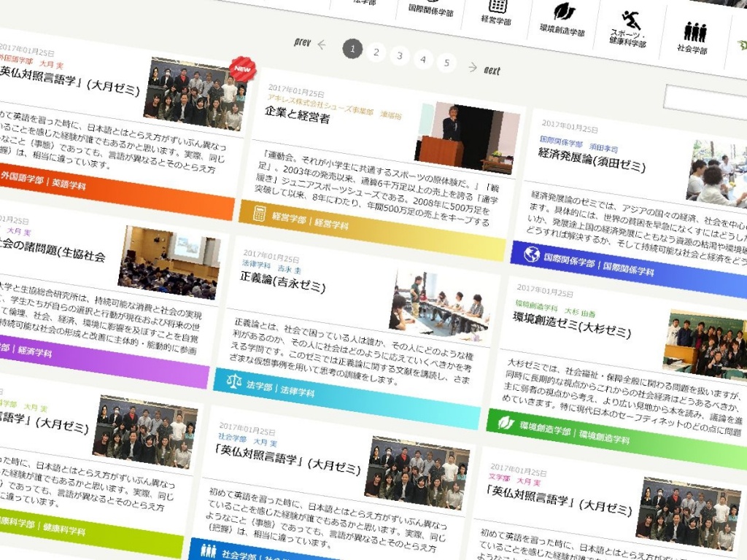Click the description starting 正義論とは、社会で困っている人は誰か

coord(352,353)
